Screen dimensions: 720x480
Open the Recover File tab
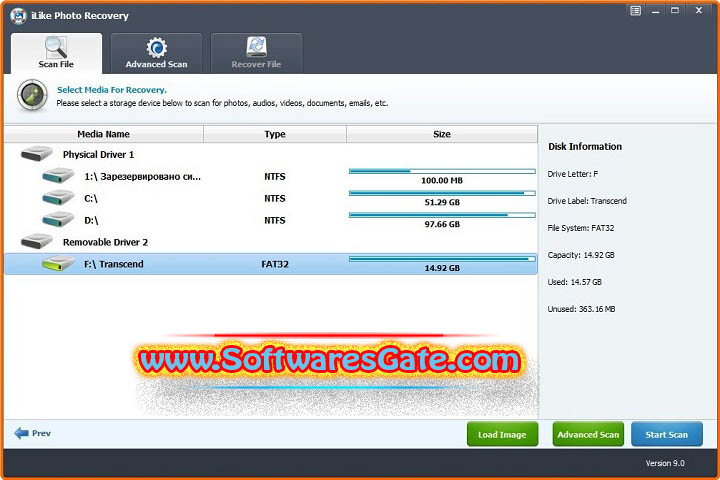pyautogui.click(x=256, y=53)
